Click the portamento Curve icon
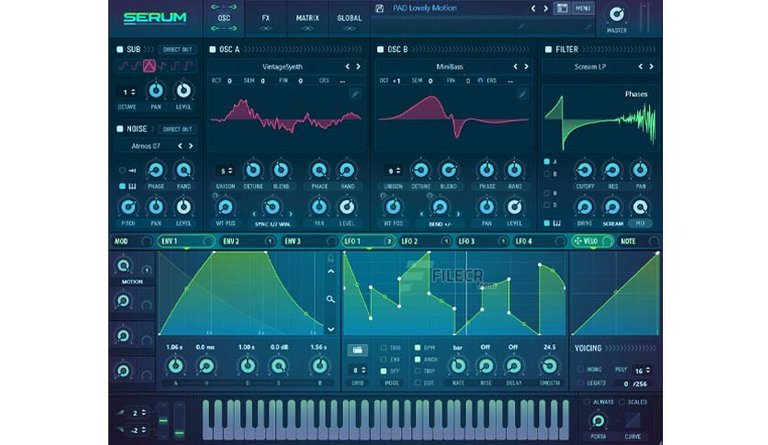The width and height of the screenshot is (768, 445). coord(632,421)
